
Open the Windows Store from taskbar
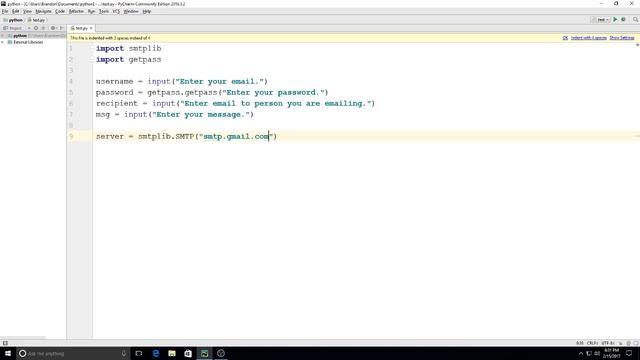point(188,353)
